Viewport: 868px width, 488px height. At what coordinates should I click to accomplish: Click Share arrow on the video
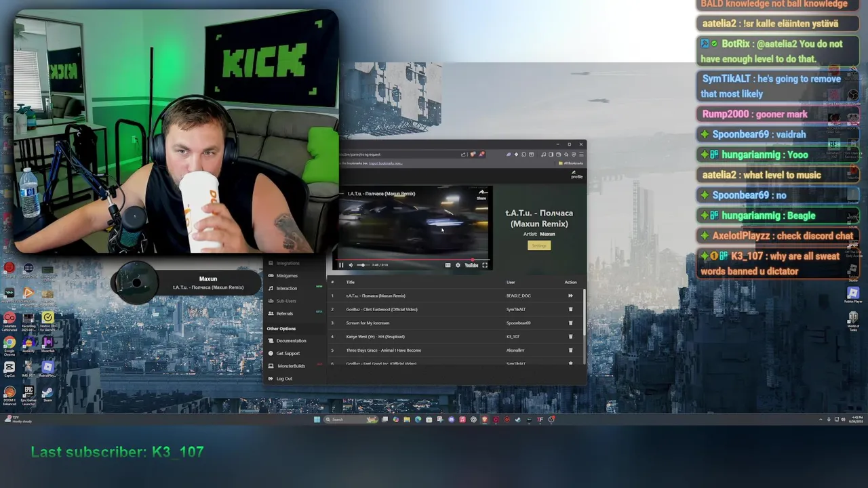481,195
